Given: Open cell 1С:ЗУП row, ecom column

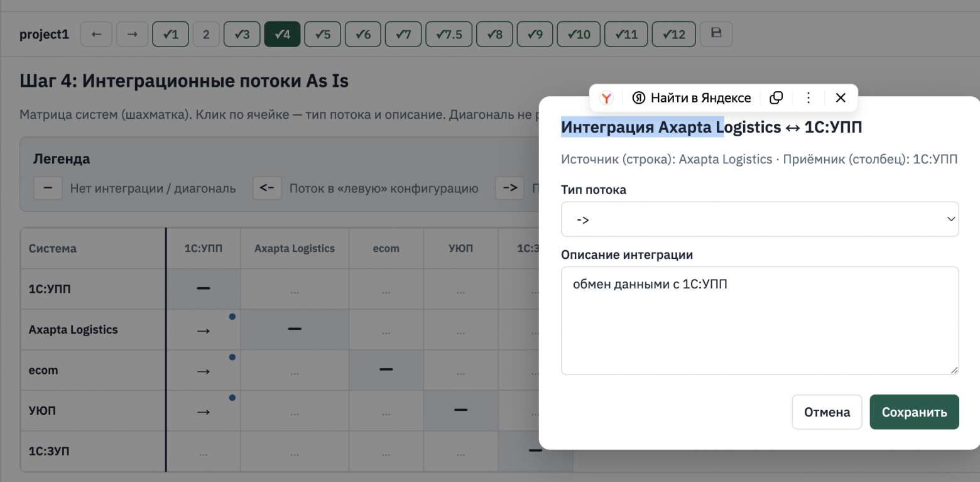Looking at the screenshot, I should 386,452.
